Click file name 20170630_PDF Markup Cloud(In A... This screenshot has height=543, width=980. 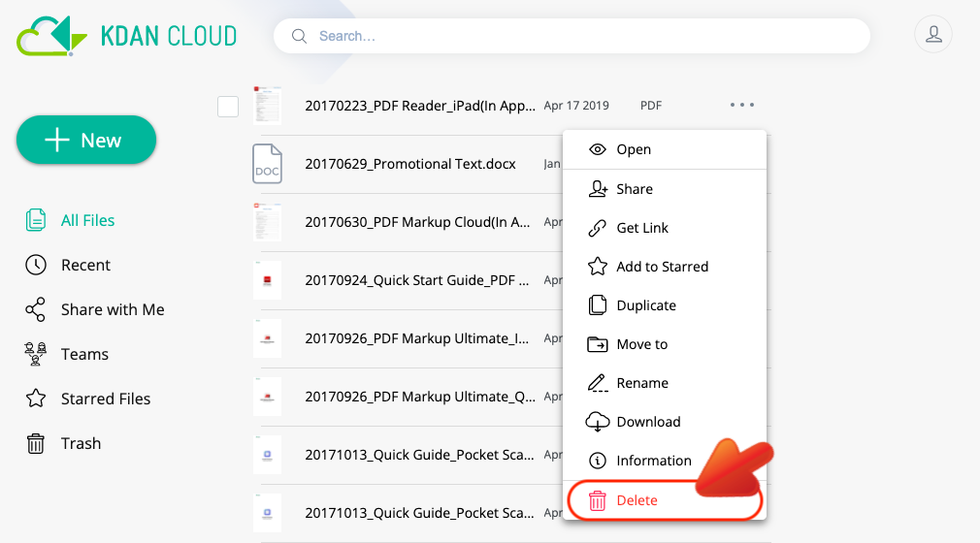coord(417,222)
